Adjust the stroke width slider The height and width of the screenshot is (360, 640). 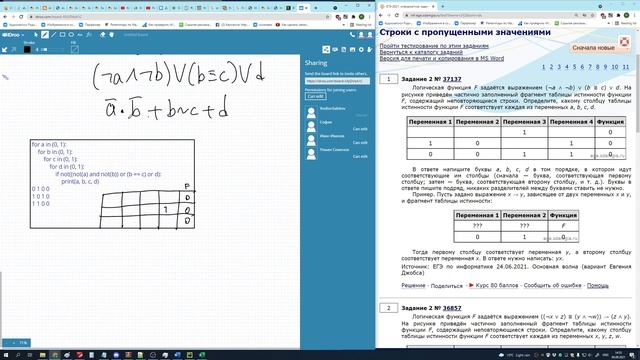click(49, 49)
